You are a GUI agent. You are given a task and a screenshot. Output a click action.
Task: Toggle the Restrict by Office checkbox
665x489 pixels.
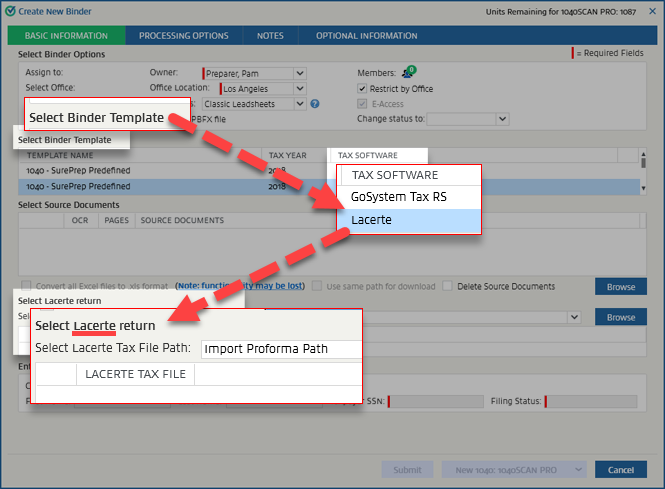[363, 88]
